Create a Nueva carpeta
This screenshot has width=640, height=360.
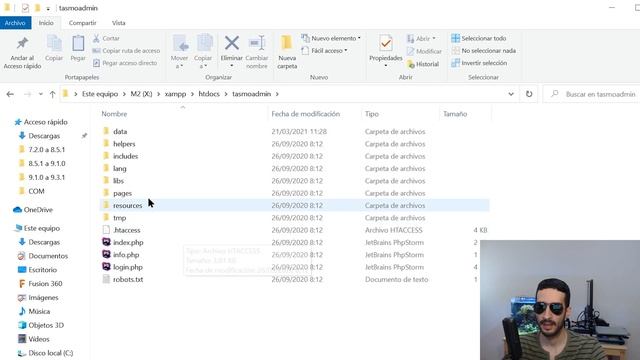(x=287, y=52)
